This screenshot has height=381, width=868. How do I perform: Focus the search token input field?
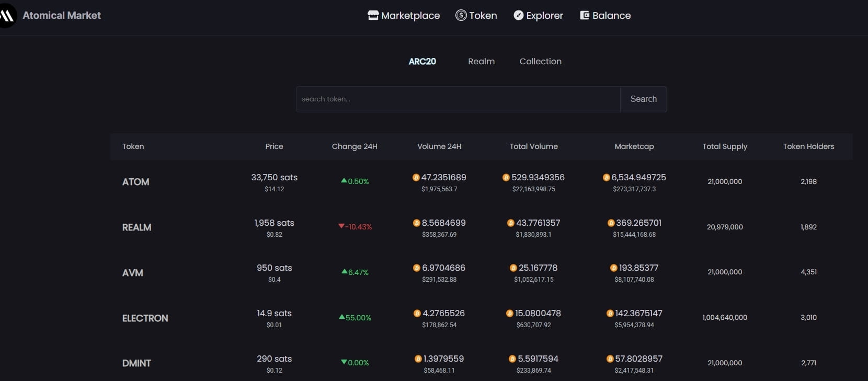pyautogui.click(x=458, y=99)
